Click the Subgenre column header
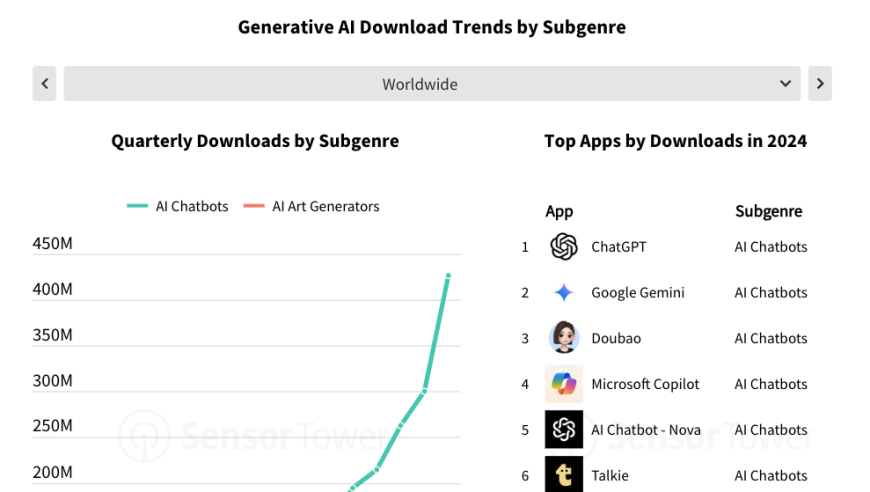This screenshot has height=492, width=870. 768,211
